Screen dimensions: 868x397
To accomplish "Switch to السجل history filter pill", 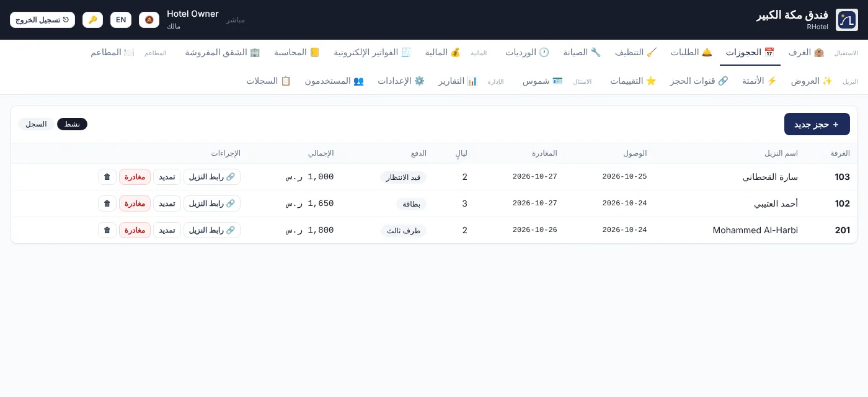I will coord(36,124).
